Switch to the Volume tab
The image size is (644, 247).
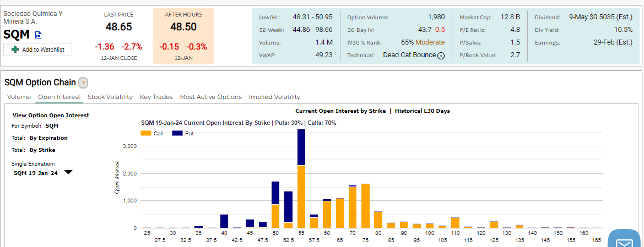(x=19, y=97)
